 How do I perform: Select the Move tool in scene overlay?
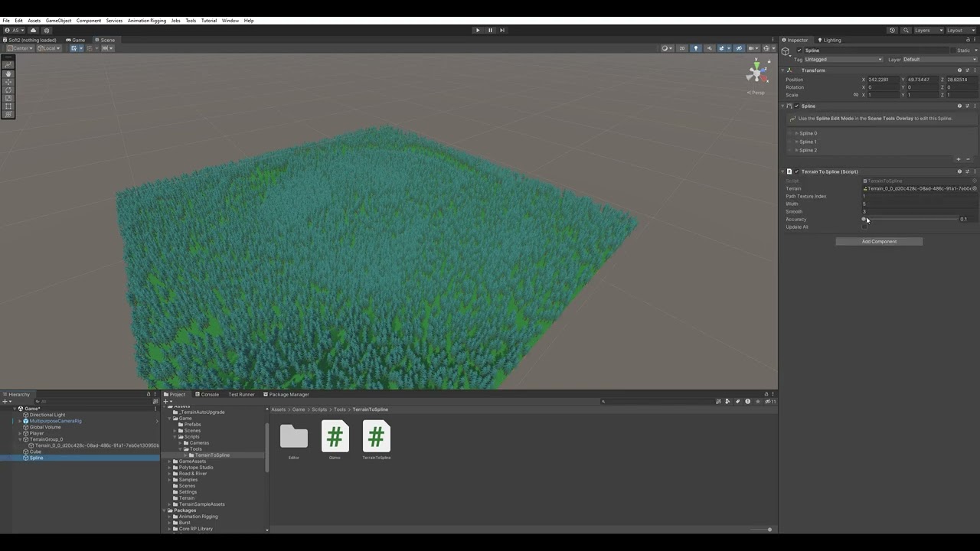coord(8,82)
